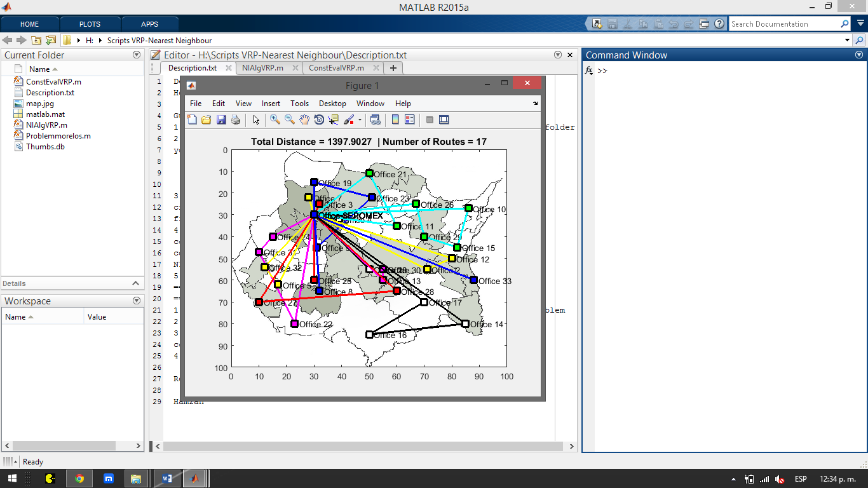Switch to the PLOTS ribbon tab

(x=90, y=24)
